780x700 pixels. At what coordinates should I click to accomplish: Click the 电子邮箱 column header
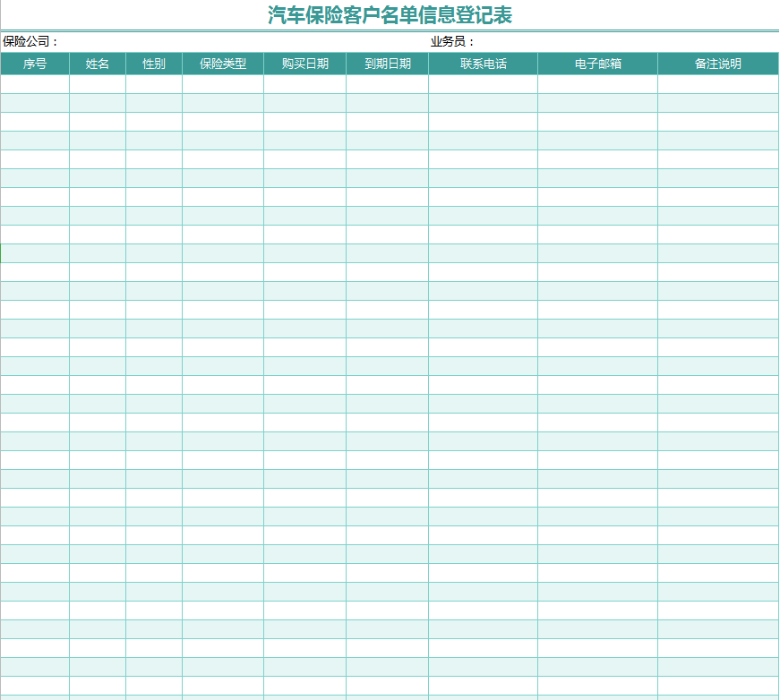[596, 64]
